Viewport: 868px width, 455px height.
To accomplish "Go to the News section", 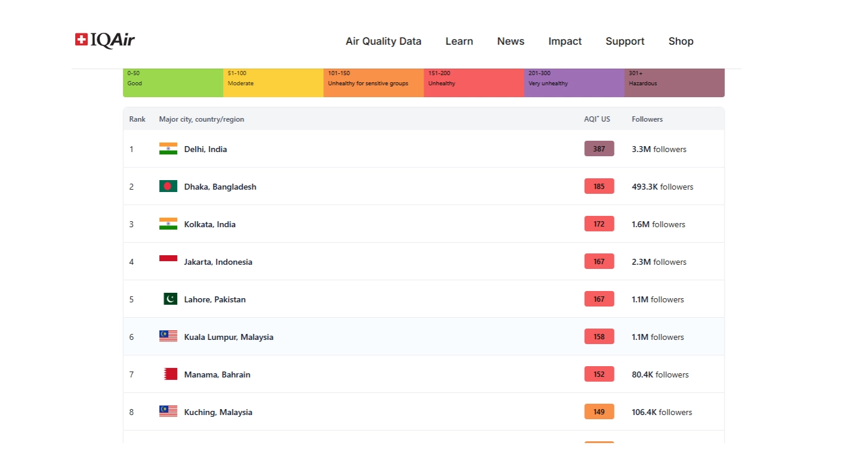I will point(511,41).
